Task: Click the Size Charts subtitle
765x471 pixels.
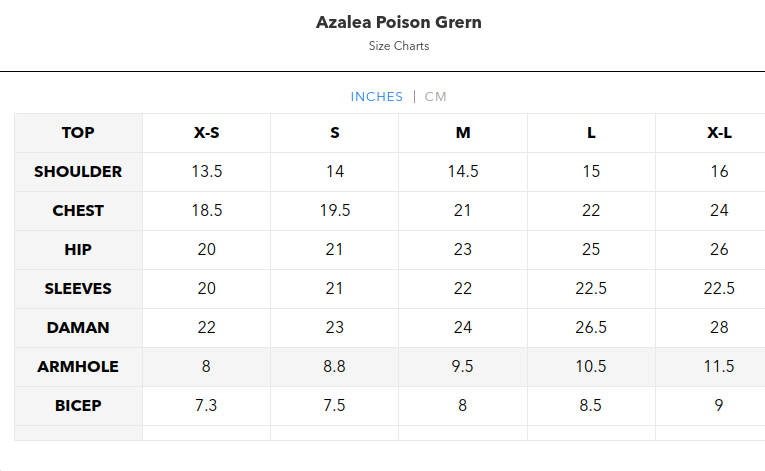Action: pos(399,46)
